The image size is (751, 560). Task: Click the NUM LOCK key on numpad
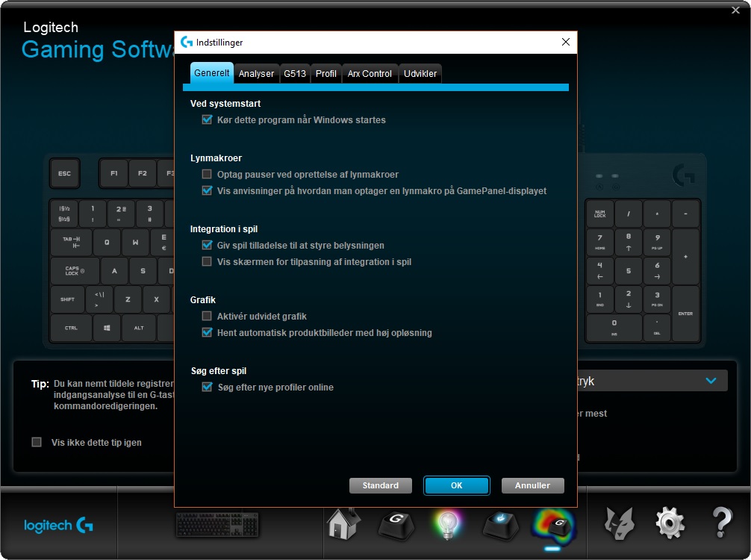[600, 214]
